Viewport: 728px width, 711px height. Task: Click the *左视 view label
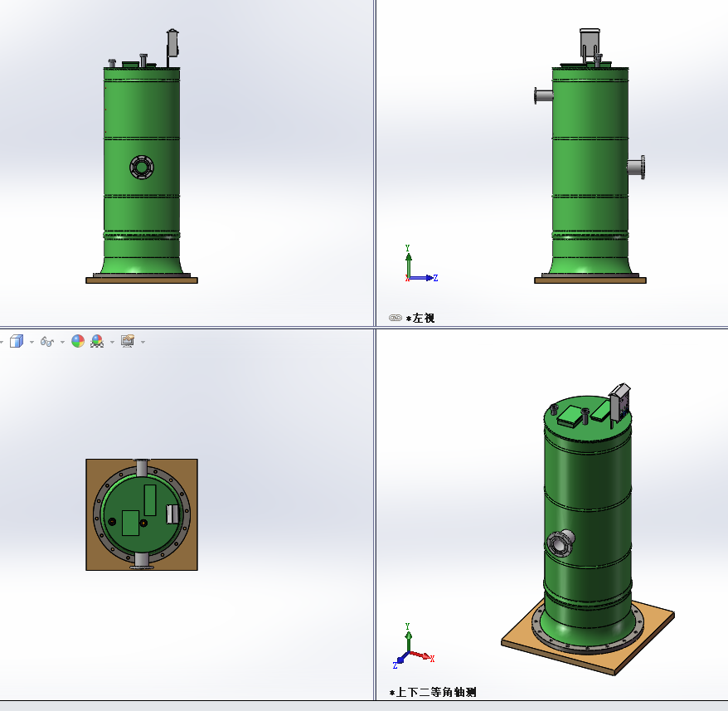[x=420, y=318]
